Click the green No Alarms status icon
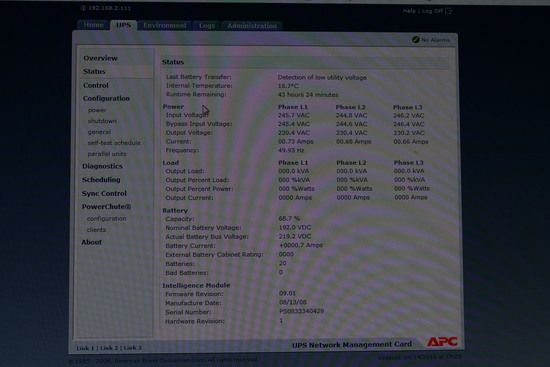This screenshot has width=550, height=367. pos(416,40)
